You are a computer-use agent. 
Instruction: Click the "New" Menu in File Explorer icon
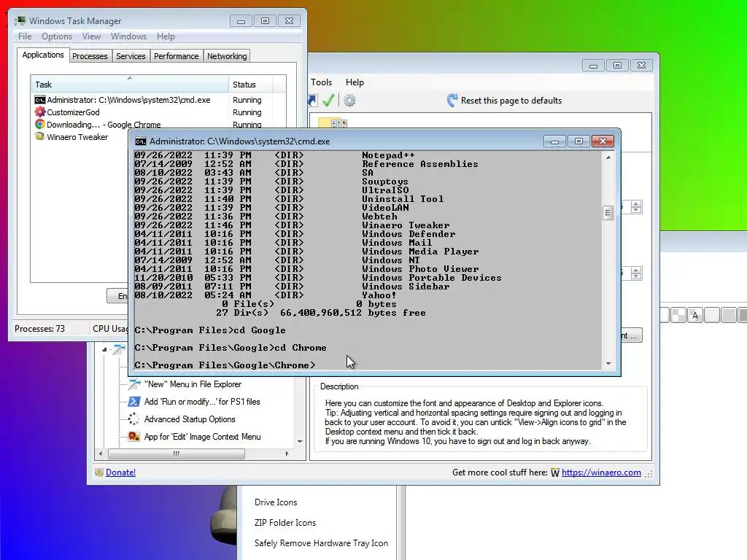pyautogui.click(x=134, y=384)
